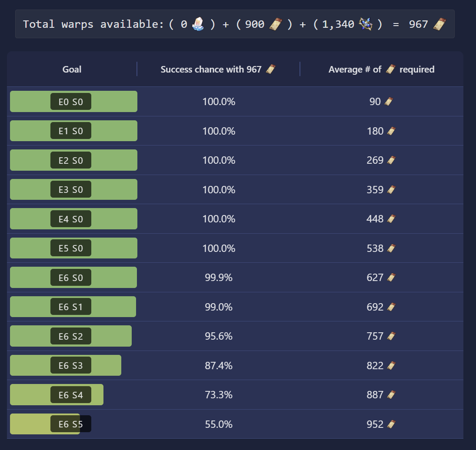The height and width of the screenshot is (450, 476).
Task: Click the 73.3% success chance cell
Action: [219, 394]
